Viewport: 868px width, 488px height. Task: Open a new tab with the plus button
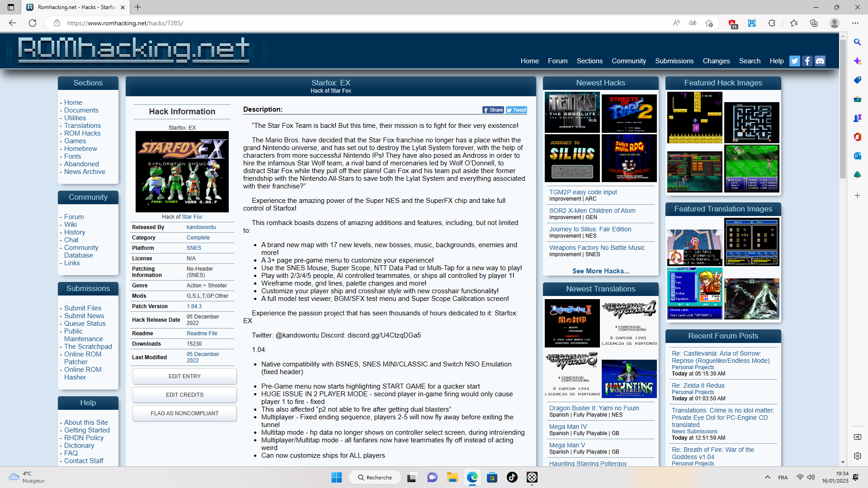(x=138, y=7)
